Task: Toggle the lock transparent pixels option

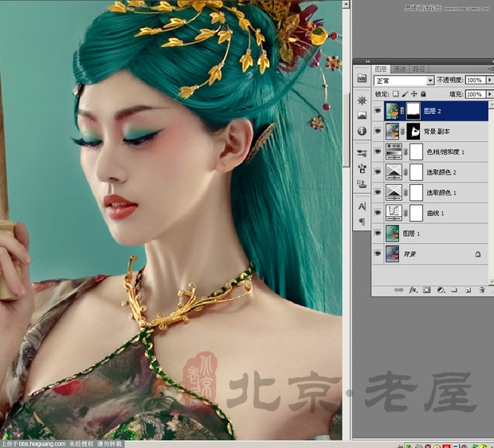Action: tap(396, 94)
